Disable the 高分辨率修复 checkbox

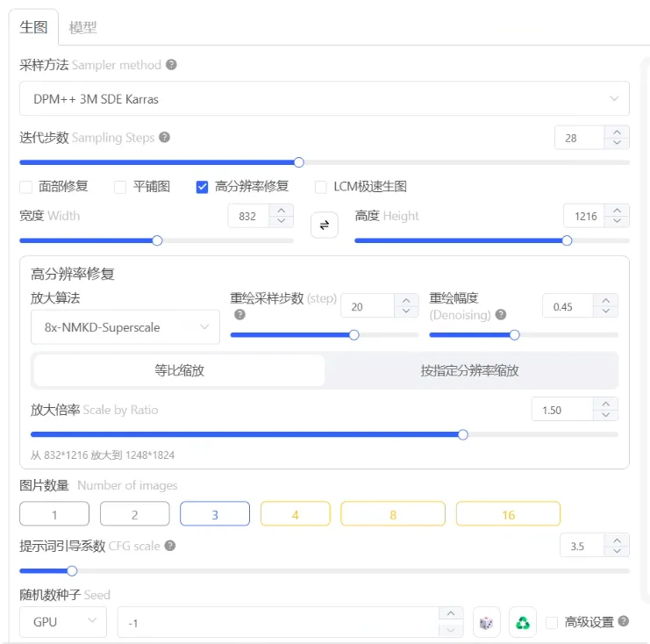click(202, 187)
